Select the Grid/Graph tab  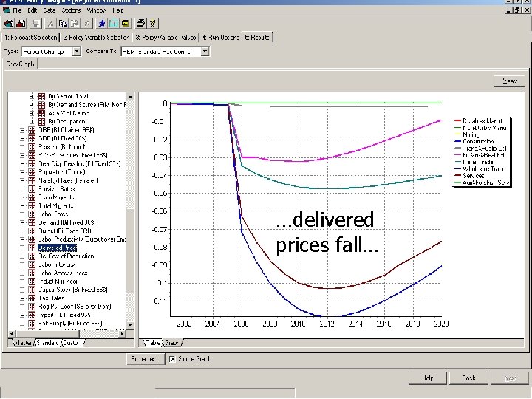[21, 64]
